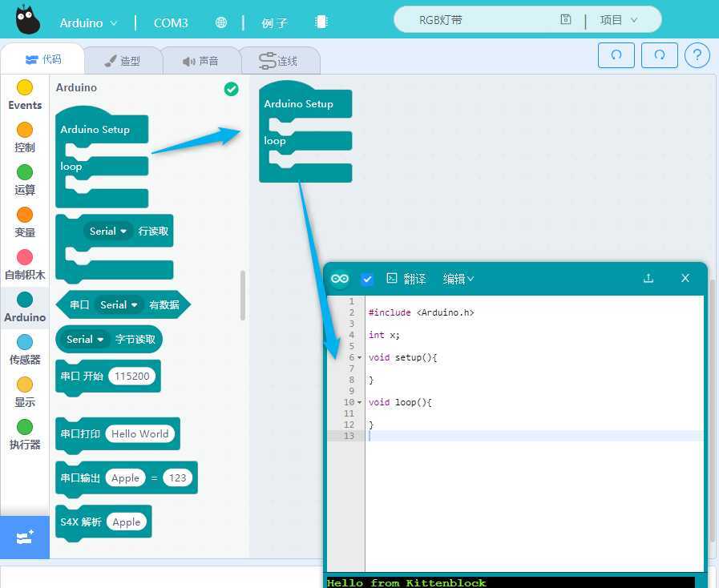Collapse the setup function fold arrow at line 6
This screenshot has width=719, height=588.
[359, 357]
